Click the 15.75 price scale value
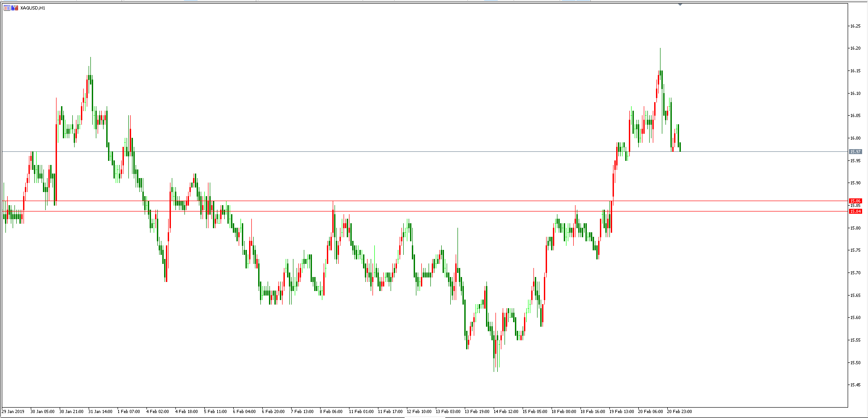The width and height of the screenshot is (868, 418). tap(855, 250)
